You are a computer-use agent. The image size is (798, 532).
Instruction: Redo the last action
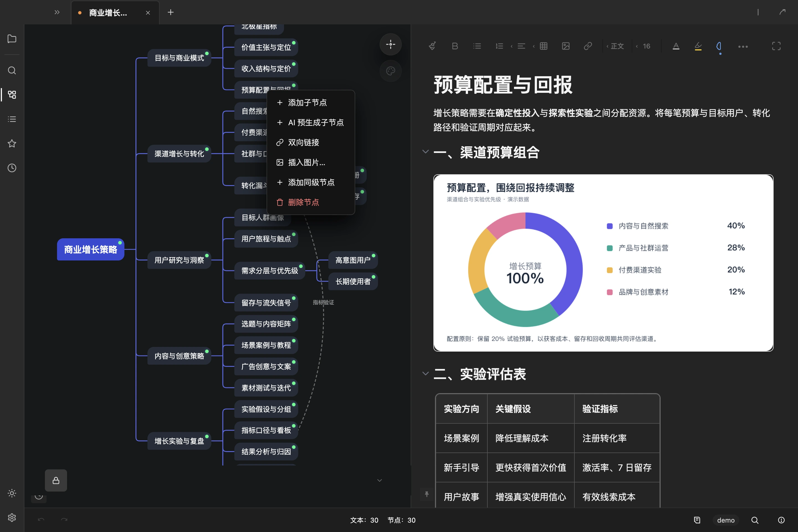pyautogui.click(x=64, y=520)
